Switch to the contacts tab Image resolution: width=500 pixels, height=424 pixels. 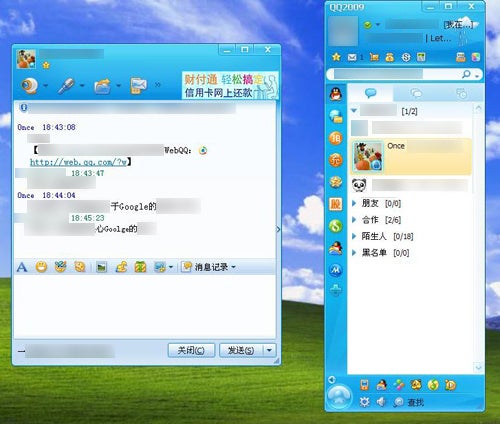tap(370, 93)
